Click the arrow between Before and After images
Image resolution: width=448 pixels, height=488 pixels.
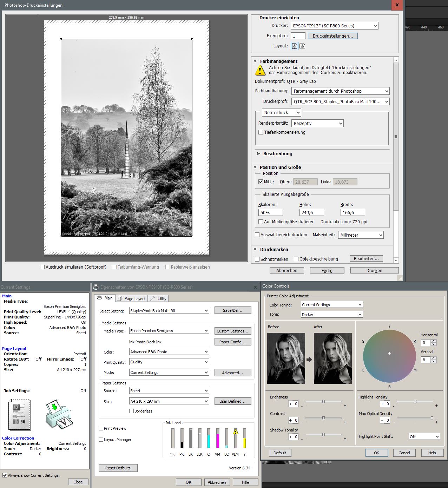(309, 359)
